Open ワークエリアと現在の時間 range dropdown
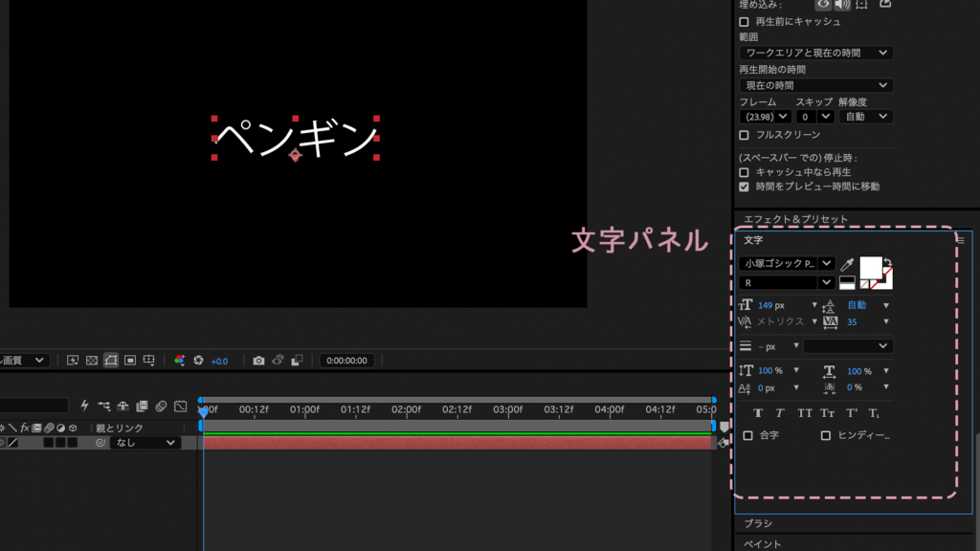 point(816,54)
